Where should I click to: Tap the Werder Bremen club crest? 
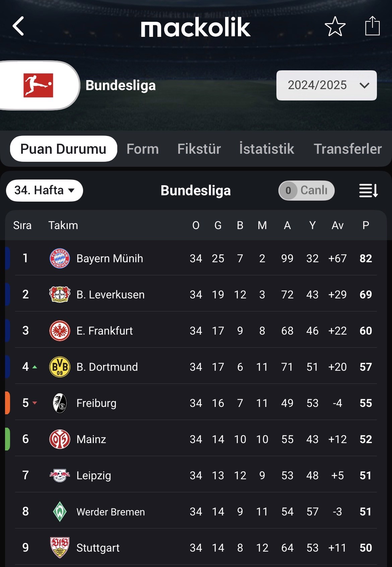click(x=60, y=512)
